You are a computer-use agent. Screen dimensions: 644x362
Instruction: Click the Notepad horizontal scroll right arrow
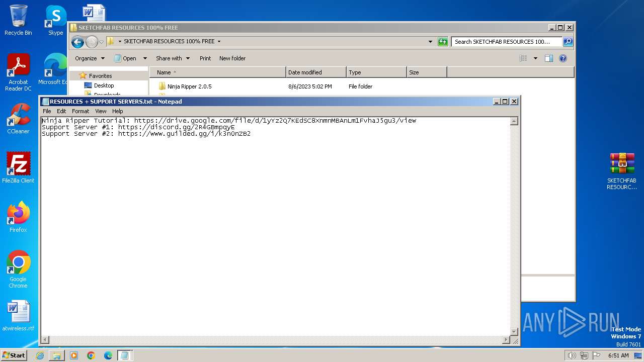(506, 340)
